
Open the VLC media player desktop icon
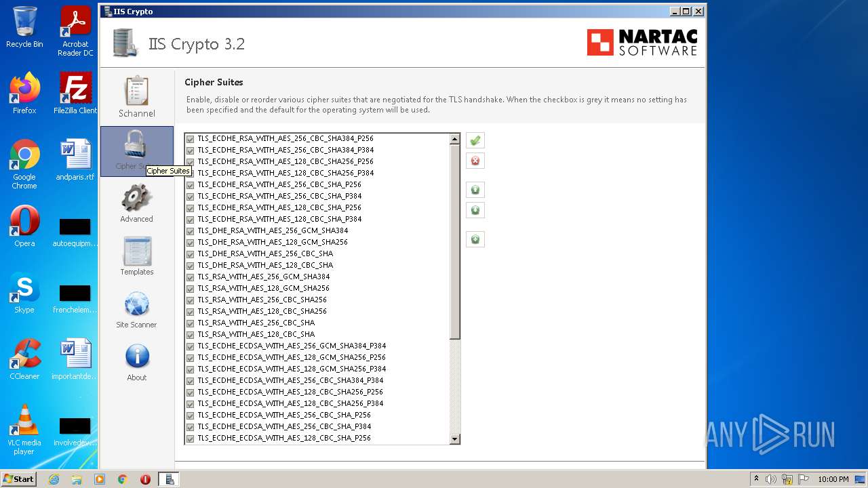pyautogui.click(x=24, y=430)
